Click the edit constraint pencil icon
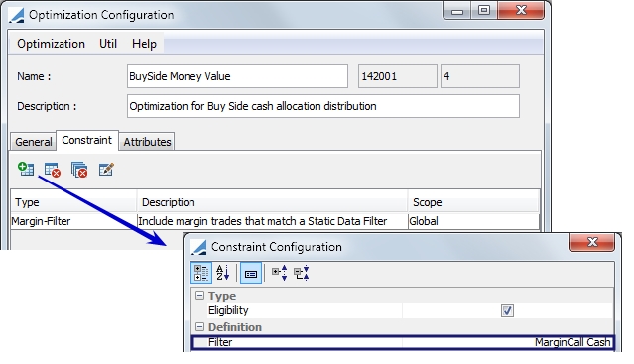The image size is (634, 364). coord(106,170)
